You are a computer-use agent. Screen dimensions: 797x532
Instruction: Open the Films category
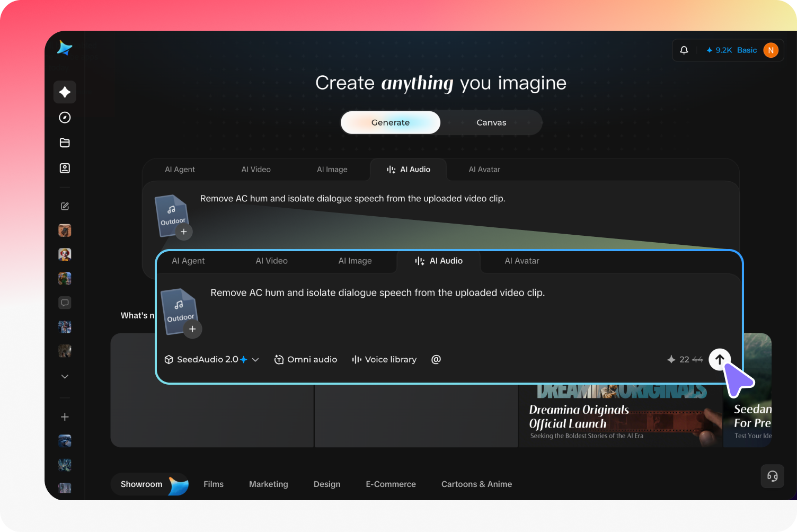(x=214, y=484)
